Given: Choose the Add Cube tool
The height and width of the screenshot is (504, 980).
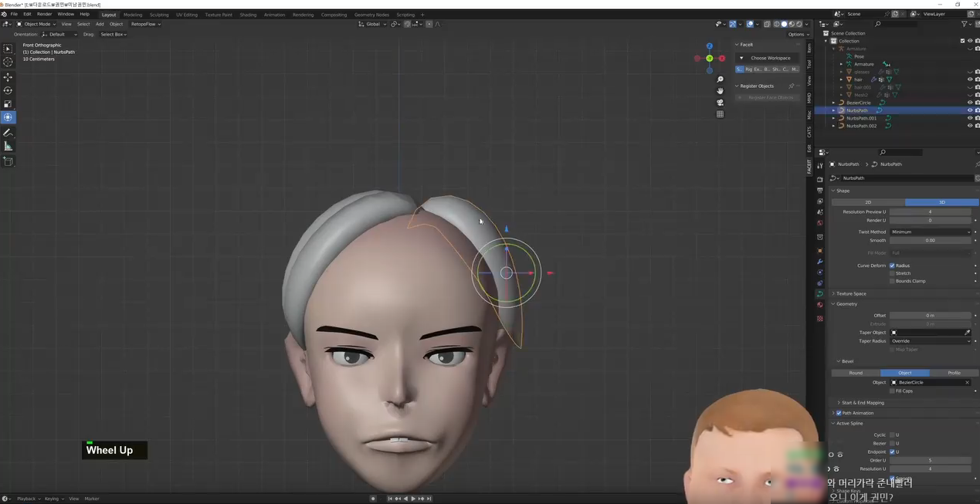Looking at the screenshot, I should coord(8,161).
